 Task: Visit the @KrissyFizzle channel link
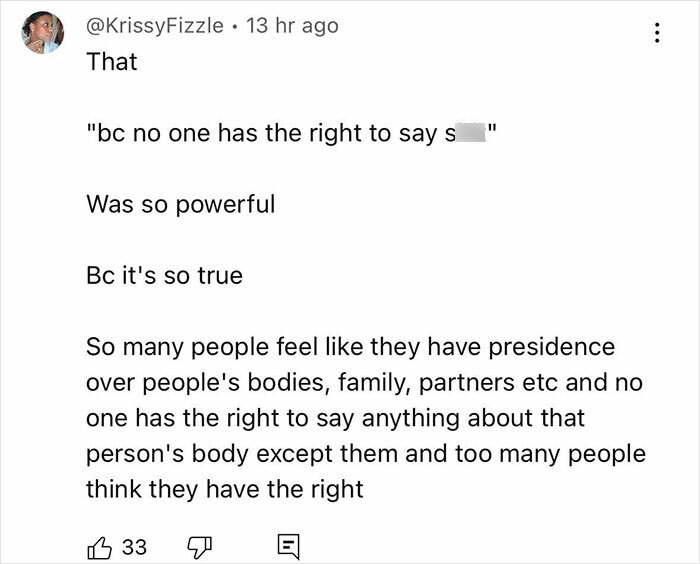[155, 26]
